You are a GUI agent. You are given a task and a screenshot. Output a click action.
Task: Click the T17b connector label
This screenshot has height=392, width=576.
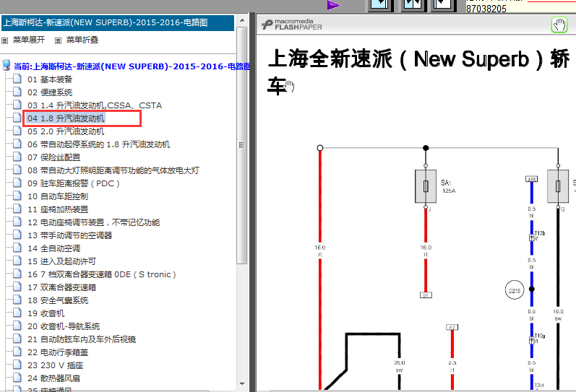(540, 233)
